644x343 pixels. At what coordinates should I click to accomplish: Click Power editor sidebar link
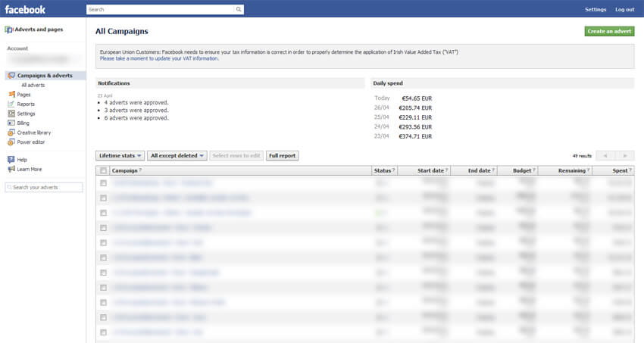[x=31, y=142]
